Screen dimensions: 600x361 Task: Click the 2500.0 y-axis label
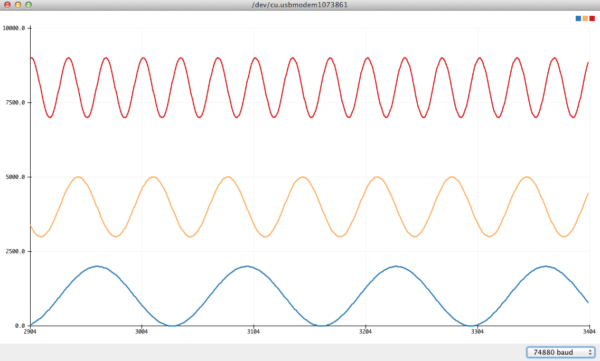click(15, 252)
